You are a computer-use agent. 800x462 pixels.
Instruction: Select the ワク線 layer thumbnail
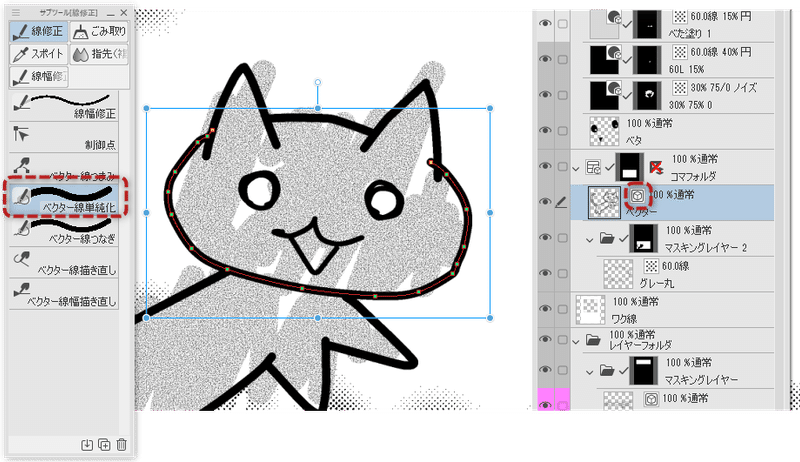point(590,310)
